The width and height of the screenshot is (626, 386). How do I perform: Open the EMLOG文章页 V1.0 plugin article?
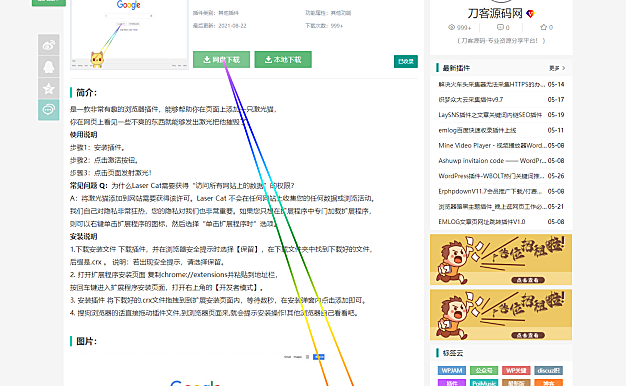(481, 222)
